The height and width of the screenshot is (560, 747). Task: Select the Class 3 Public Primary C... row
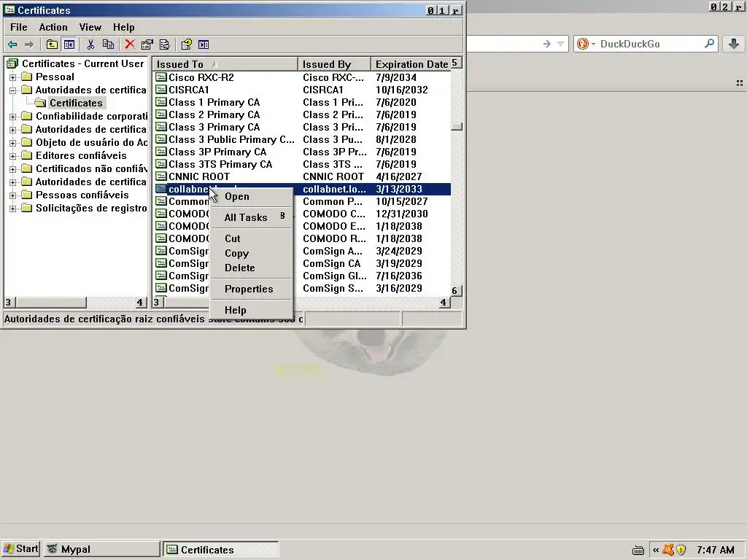coord(301,139)
